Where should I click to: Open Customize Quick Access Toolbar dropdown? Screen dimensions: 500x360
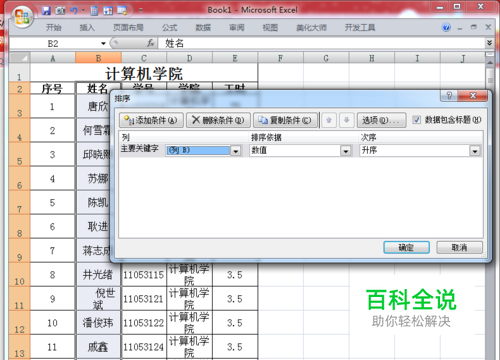141,11
